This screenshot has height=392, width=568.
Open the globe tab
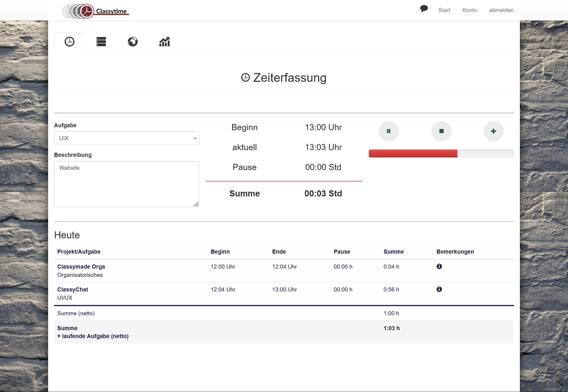(133, 42)
